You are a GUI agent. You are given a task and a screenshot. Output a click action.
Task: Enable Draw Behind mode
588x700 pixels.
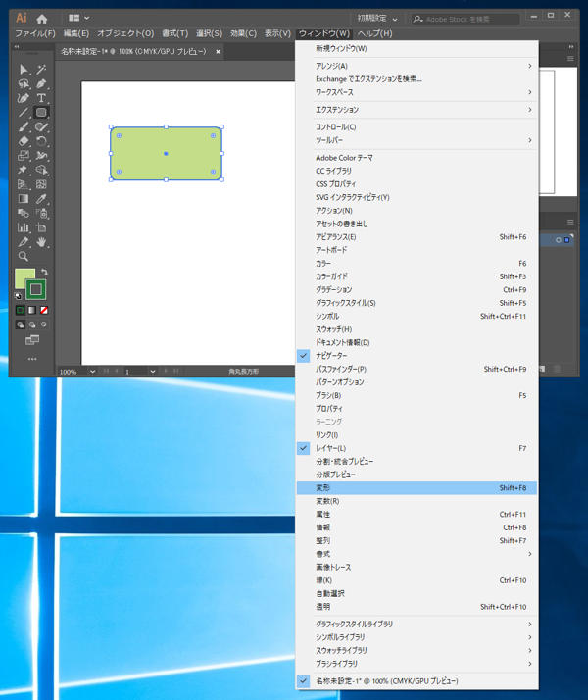tap(32, 325)
